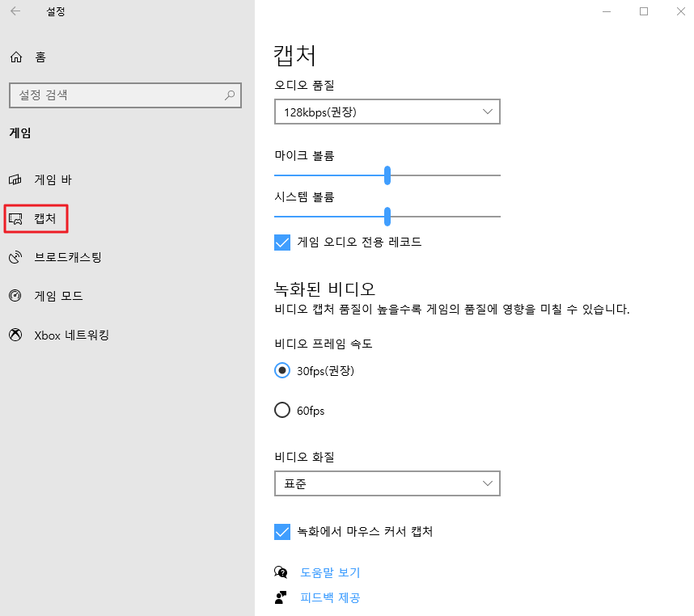
Task: Select the 게임 모드 icon
Action: pyautogui.click(x=15, y=296)
